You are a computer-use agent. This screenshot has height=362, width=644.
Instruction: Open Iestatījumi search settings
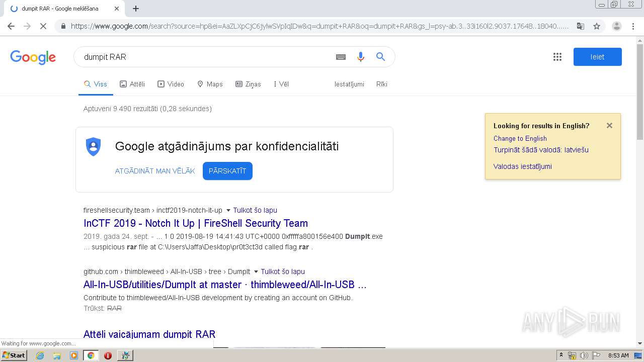pyautogui.click(x=349, y=84)
